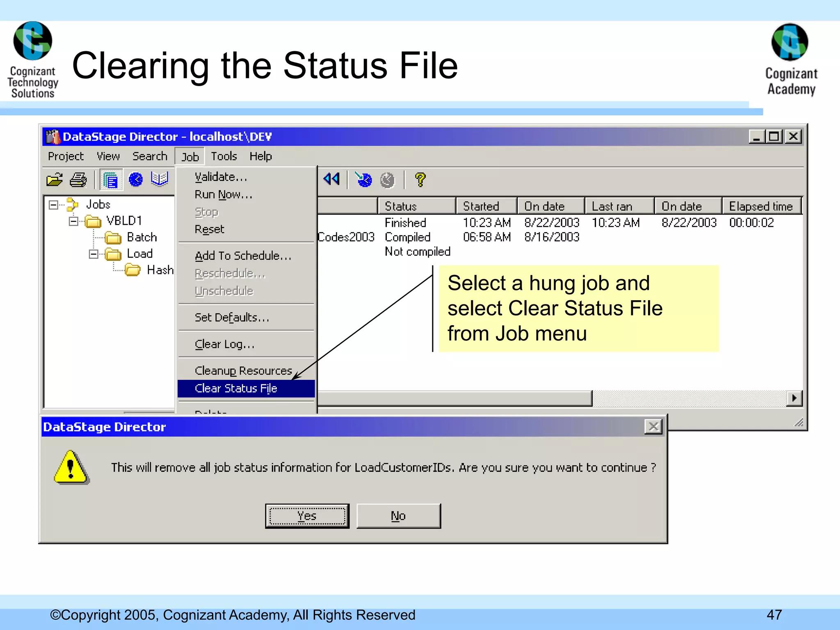The width and height of the screenshot is (840, 630).
Task: Click the blue rewind arrows toolbar icon
Action: click(x=331, y=179)
